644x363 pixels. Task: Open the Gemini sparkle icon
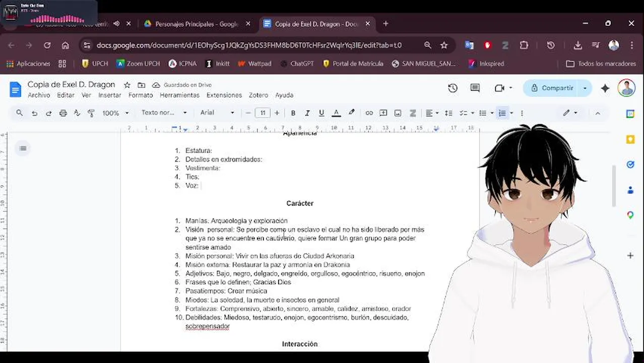pyautogui.click(x=605, y=88)
